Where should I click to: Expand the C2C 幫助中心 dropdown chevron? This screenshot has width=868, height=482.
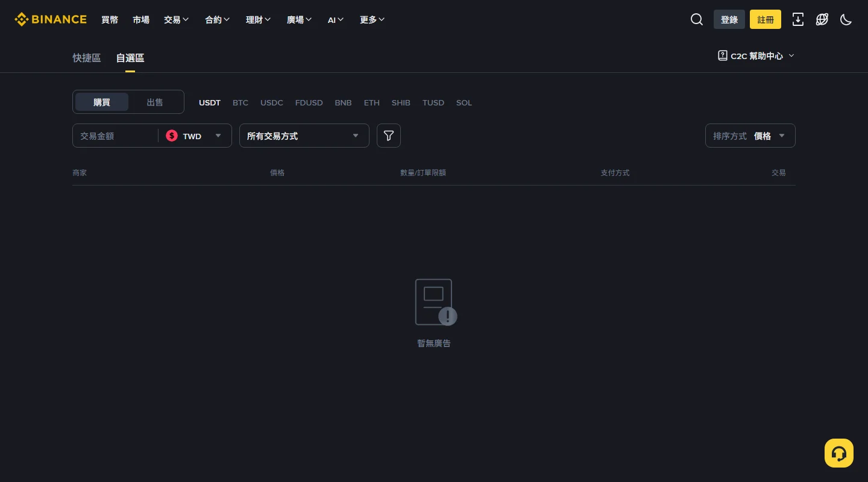[791, 55]
